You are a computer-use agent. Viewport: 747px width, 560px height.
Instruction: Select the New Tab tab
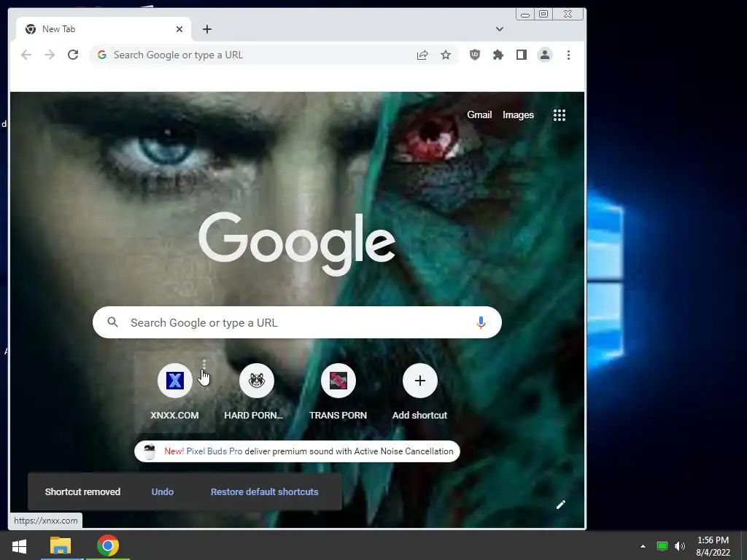(x=104, y=29)
